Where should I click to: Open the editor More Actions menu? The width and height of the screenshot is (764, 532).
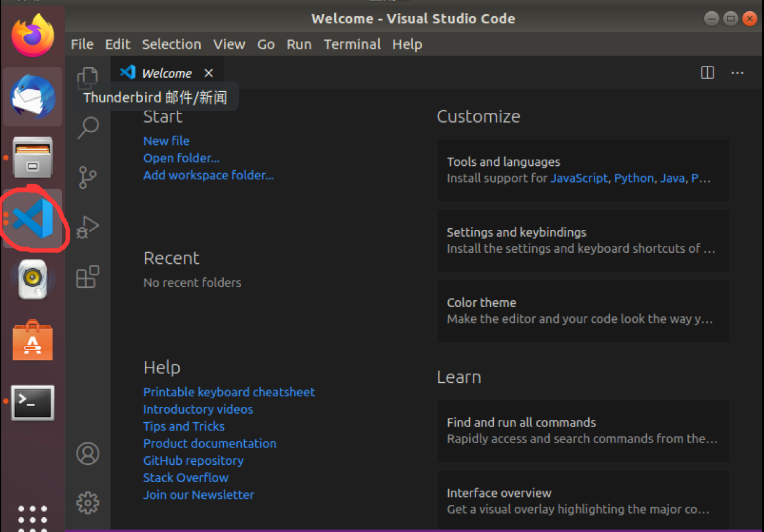737,73
